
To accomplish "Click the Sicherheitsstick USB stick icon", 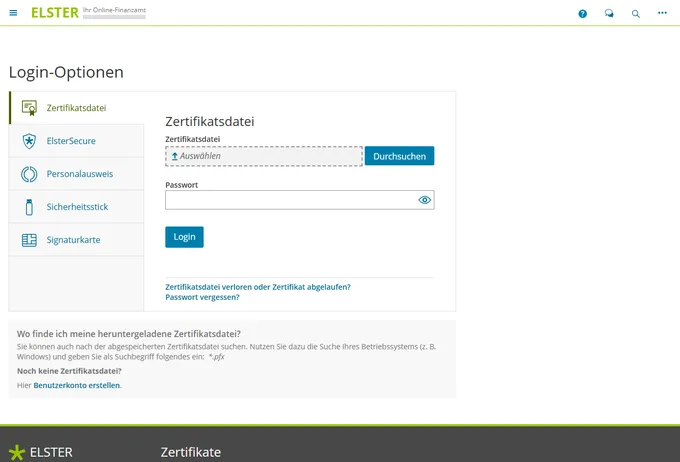I will [x=29, y=207].
